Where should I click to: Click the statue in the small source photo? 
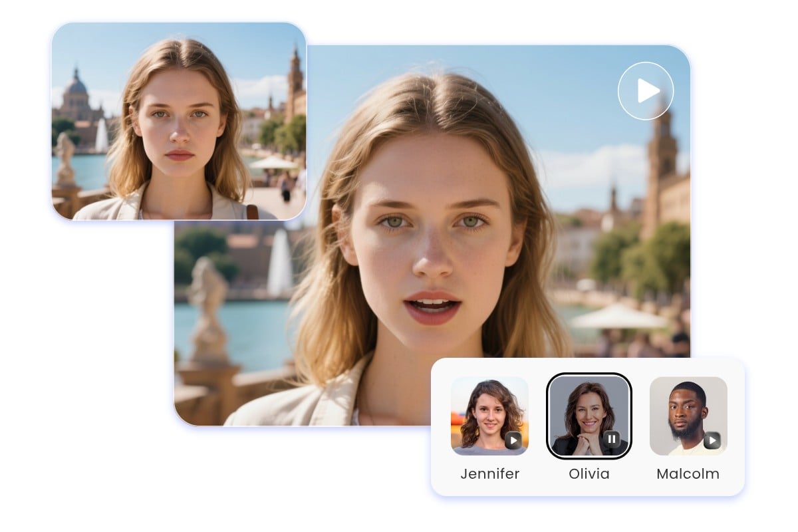tap(65, 158)
